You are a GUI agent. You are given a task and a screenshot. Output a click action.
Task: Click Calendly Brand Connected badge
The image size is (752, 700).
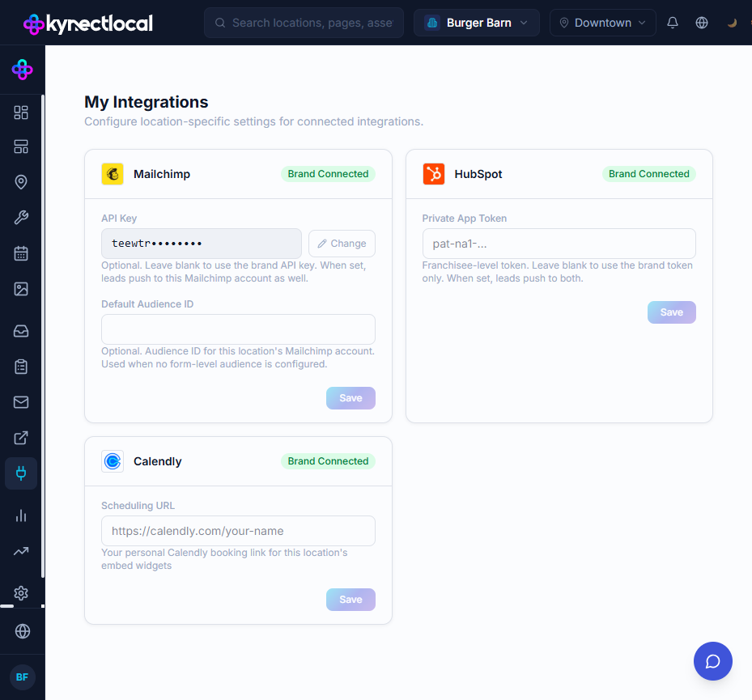pyautogui.click(x=328, y=461)
